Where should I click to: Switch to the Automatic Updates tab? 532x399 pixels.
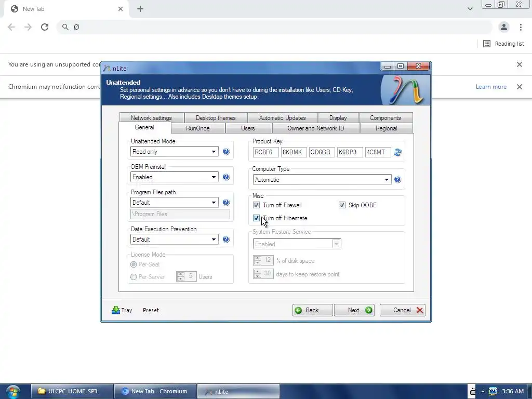tap(283, 118)
